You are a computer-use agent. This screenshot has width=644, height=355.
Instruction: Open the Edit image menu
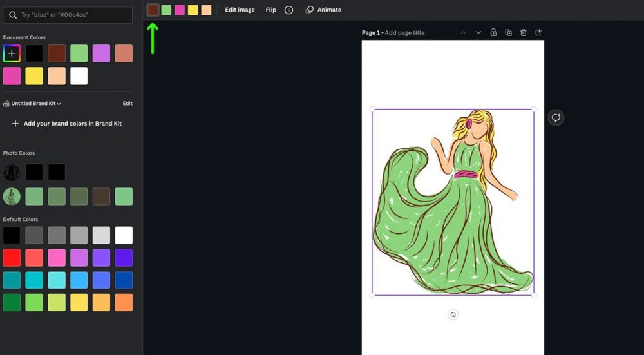tap(240, 10)
